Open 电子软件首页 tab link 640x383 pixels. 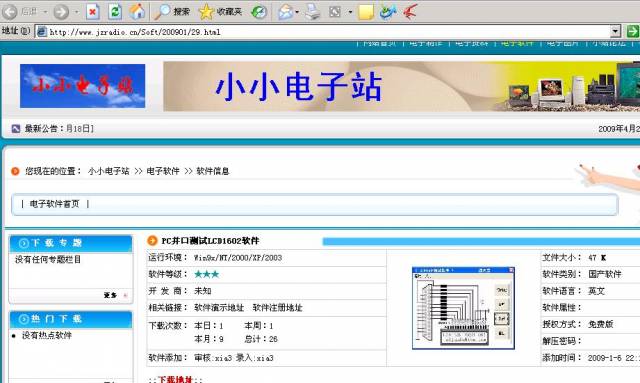point(55,204)
